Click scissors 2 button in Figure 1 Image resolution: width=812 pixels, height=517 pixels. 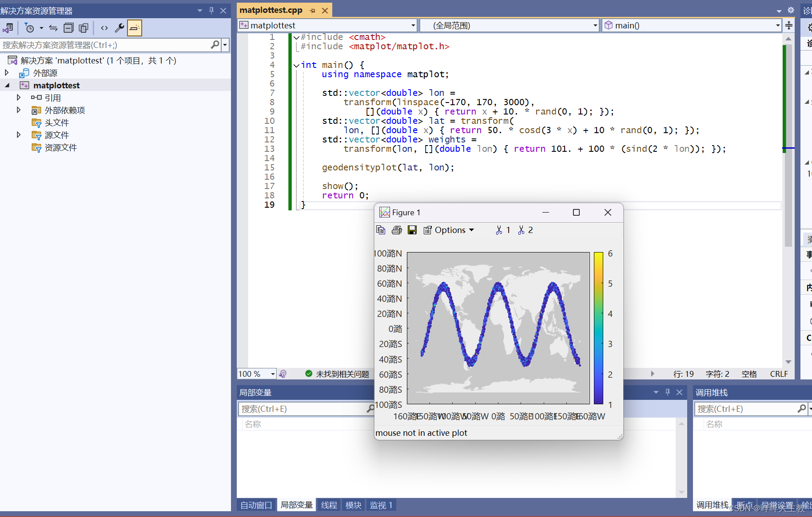point(525,230)
